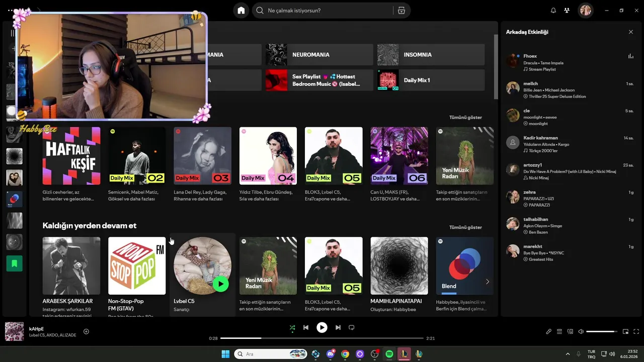Open the profile avatar menu
Viewport: 644px width, 362px height.
tap(586, 11)
